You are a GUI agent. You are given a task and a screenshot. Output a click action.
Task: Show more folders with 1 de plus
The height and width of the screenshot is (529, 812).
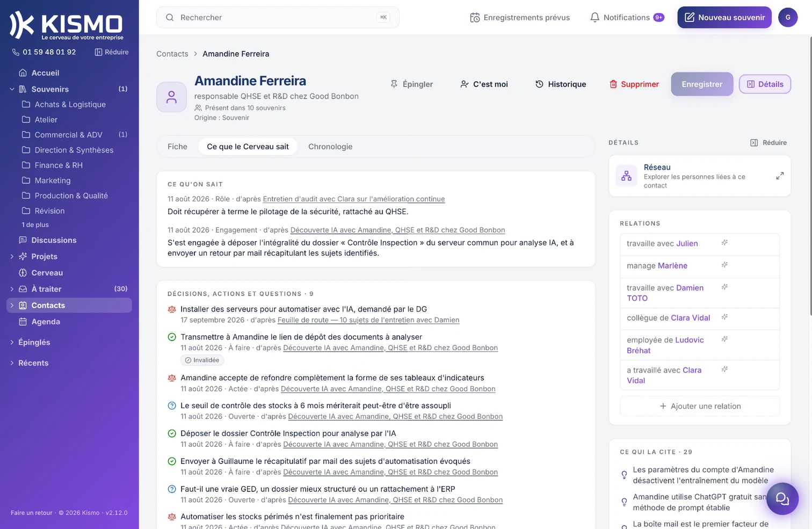point(35,225)
